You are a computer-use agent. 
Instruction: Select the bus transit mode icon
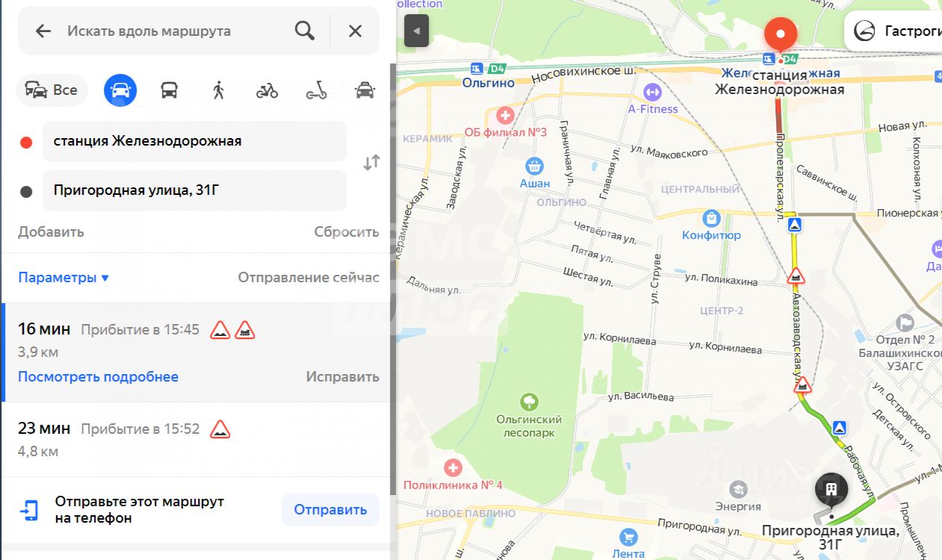(x=170, y=90)
